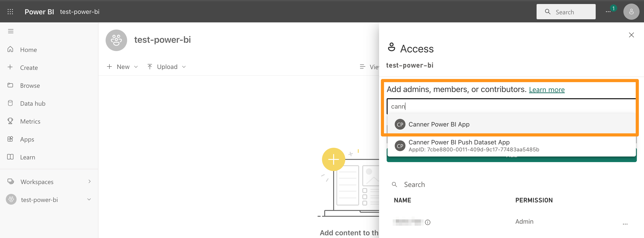The height and width of the screenshot is (238, 644).
Task: Open the Browse folder icon
Action: tap(10, 85)
